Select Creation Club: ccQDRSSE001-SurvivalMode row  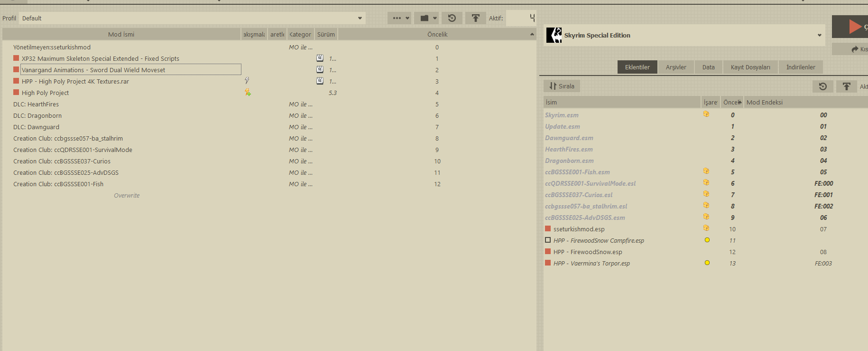pos(269,150)
